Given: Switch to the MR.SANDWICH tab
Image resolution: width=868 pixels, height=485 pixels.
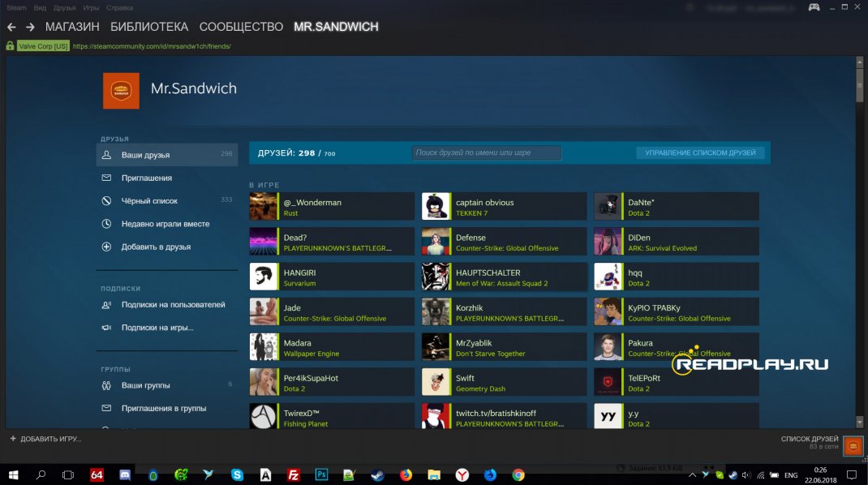Looking at the screenshot, I should point(336,27).
